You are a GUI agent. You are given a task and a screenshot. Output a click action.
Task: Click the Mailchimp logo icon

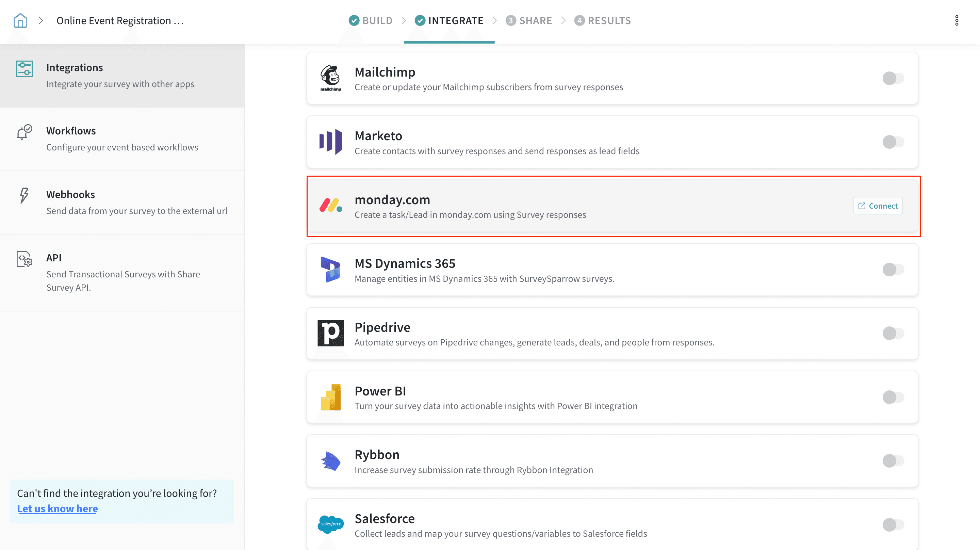pos(330,78)
